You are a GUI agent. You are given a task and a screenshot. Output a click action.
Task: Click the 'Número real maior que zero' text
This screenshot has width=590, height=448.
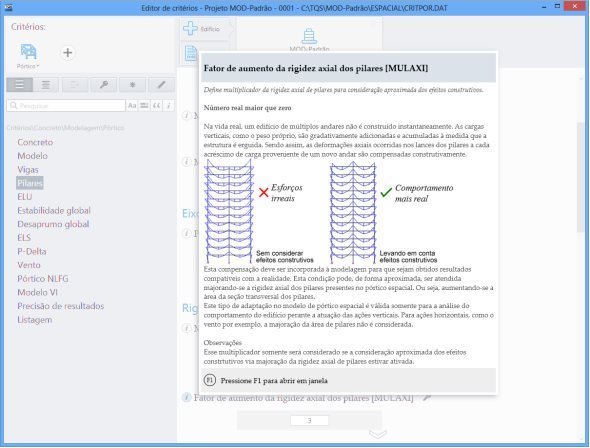[248, 108]
